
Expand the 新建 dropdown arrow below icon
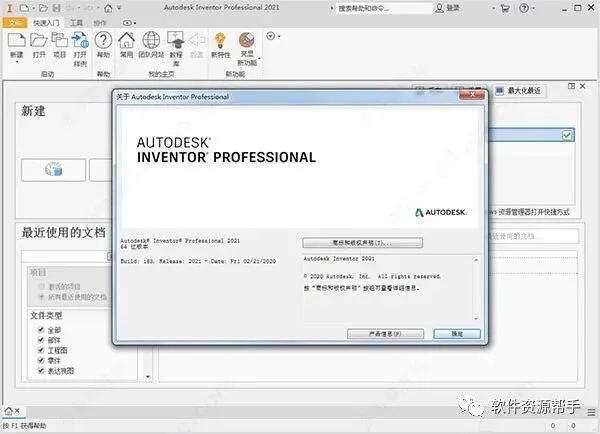click(16, 62)
